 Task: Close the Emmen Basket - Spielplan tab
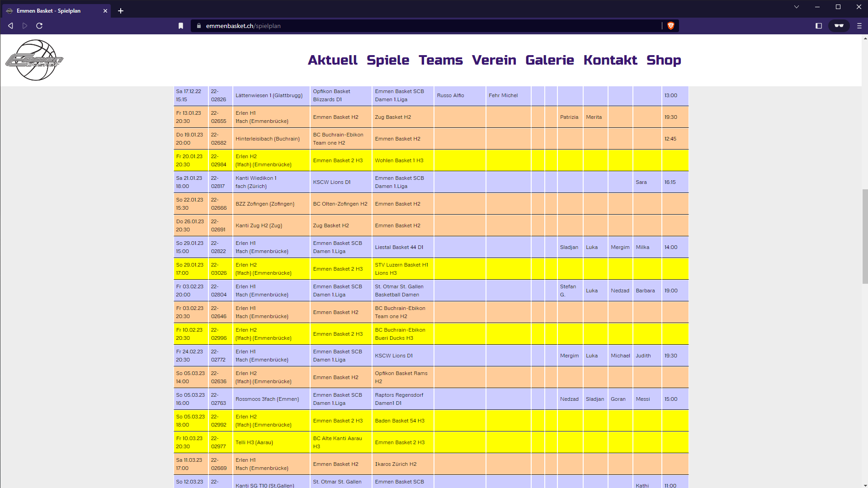pos(105,11)
